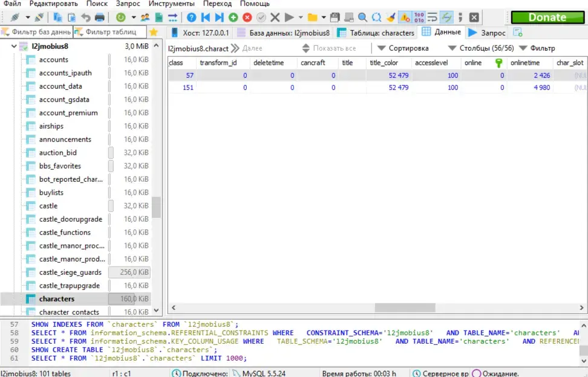The height and width of the screenshot is (377, 588).
Task: Open the session manager plug icon
Action: (15, 18)
